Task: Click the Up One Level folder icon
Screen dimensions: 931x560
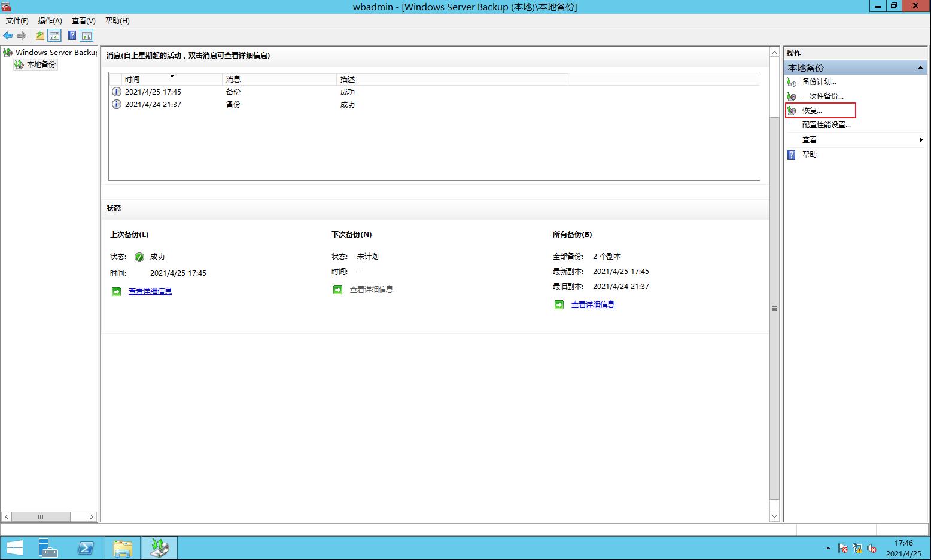Action: pos(39,36)
